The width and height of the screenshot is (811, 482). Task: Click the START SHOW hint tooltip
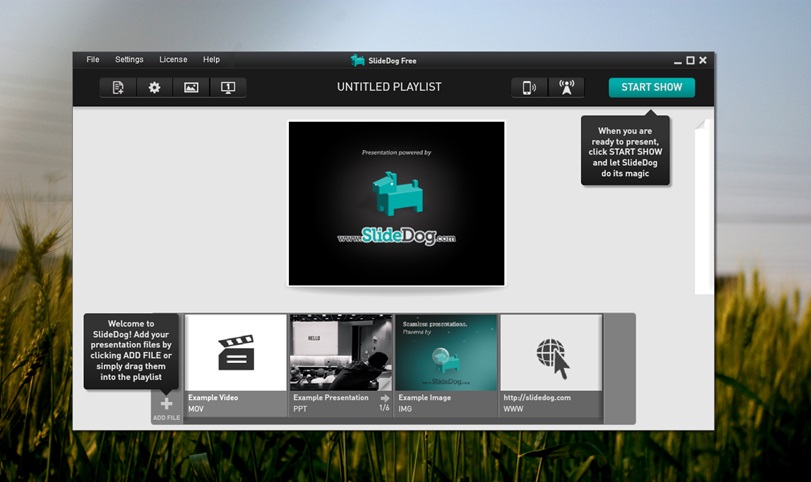click(x=625, y=150)
